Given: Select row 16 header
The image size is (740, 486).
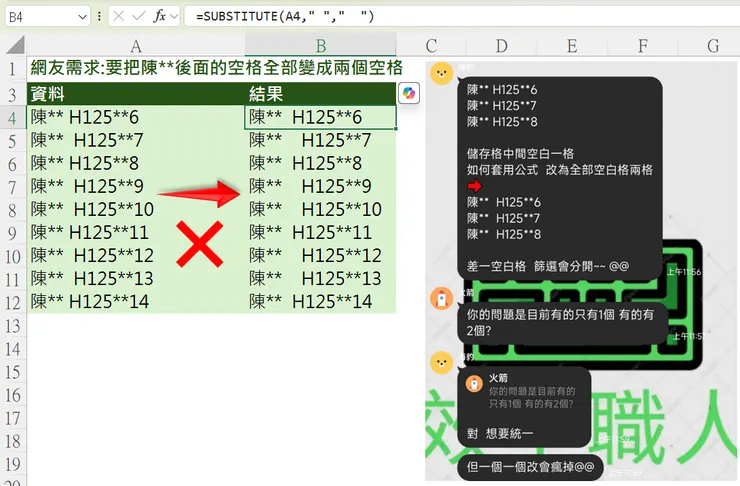Looking at the screenshot, I should pos(13,395).
